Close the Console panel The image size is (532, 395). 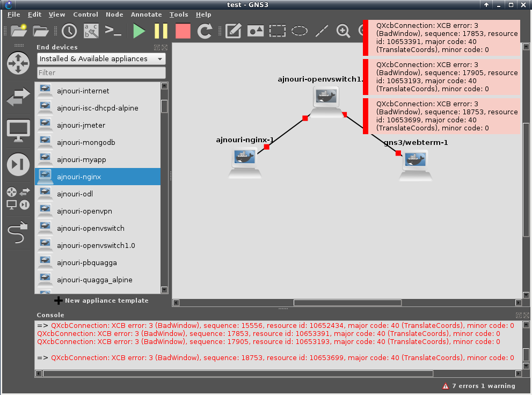pos(526,316)
